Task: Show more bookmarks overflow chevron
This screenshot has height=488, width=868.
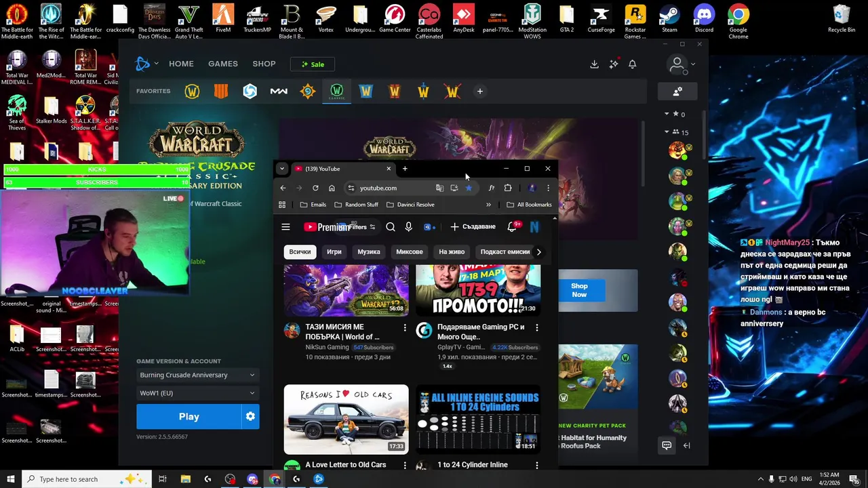Action: 488,205
